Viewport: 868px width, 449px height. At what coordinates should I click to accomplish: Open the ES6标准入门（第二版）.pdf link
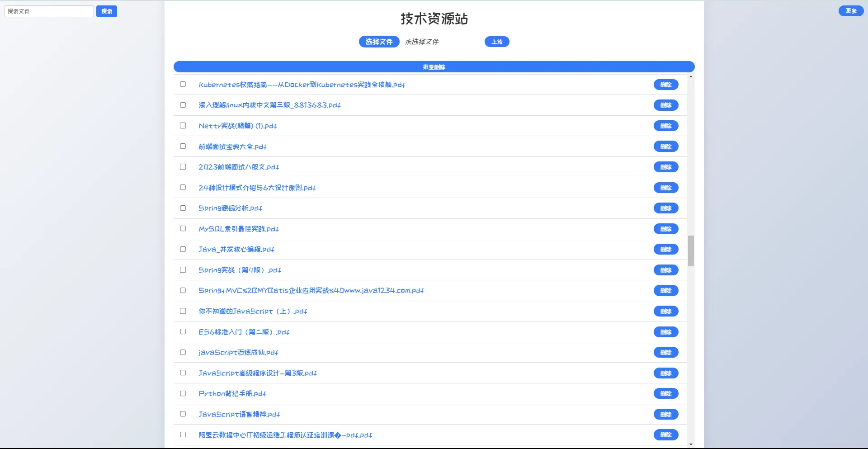click(x=244, y=332)
